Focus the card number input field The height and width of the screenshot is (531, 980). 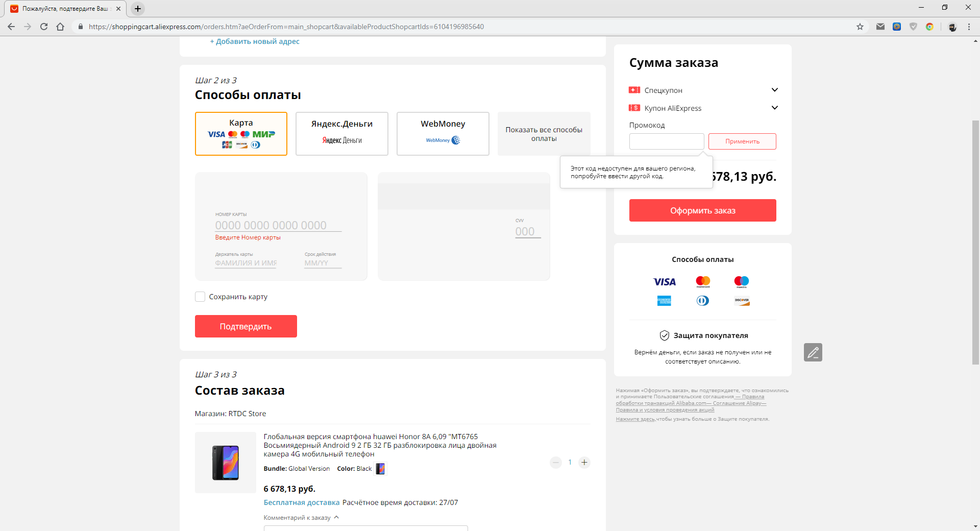coord(278,225)
